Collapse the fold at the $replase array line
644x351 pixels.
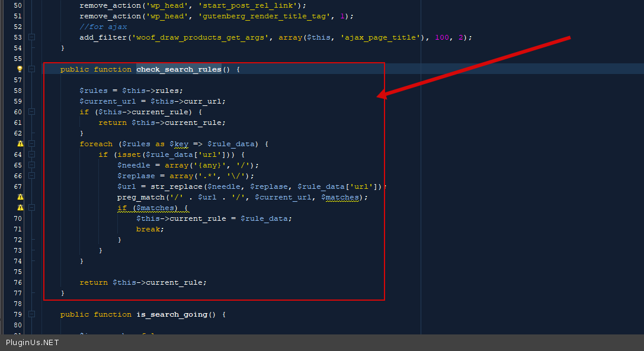click(x=31, y=176)
